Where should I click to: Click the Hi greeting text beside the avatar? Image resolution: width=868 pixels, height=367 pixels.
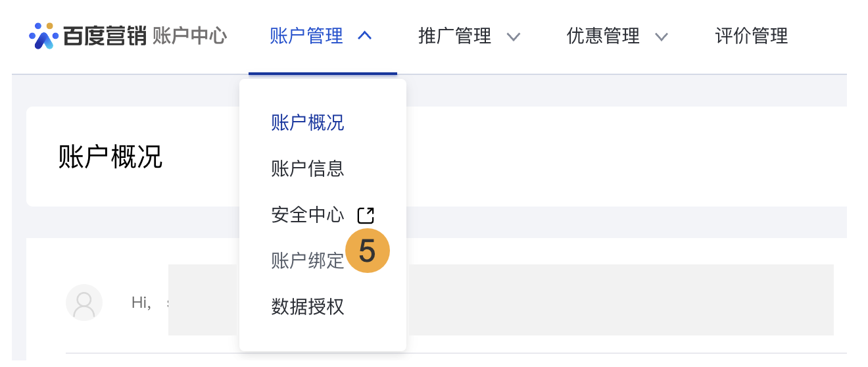141,303
